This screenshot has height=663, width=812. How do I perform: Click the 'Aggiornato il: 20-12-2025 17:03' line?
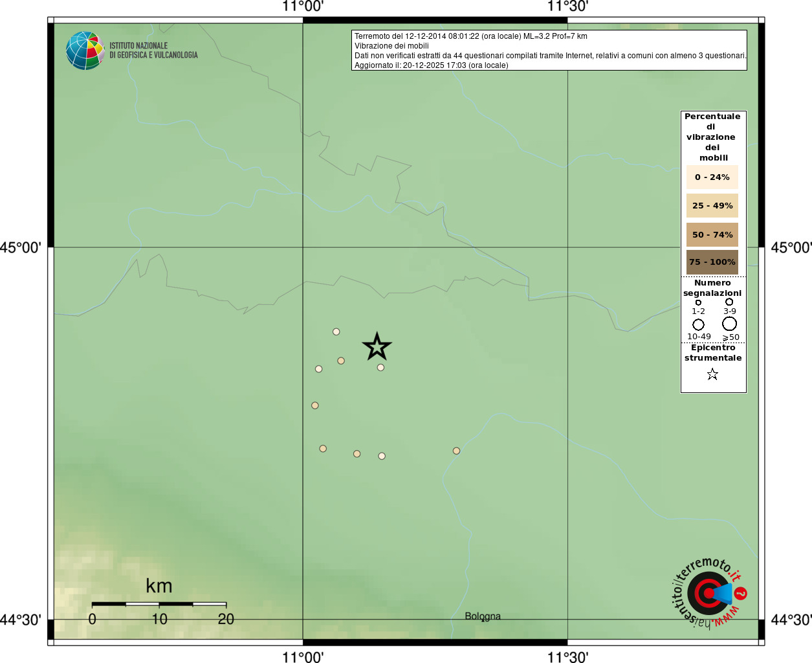pos(432,65)
